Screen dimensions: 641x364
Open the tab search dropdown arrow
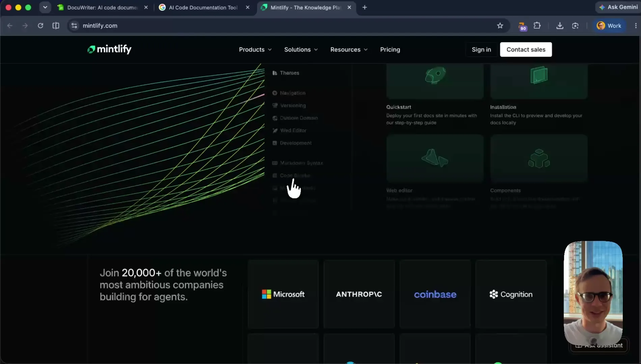(x=45, y=7)
